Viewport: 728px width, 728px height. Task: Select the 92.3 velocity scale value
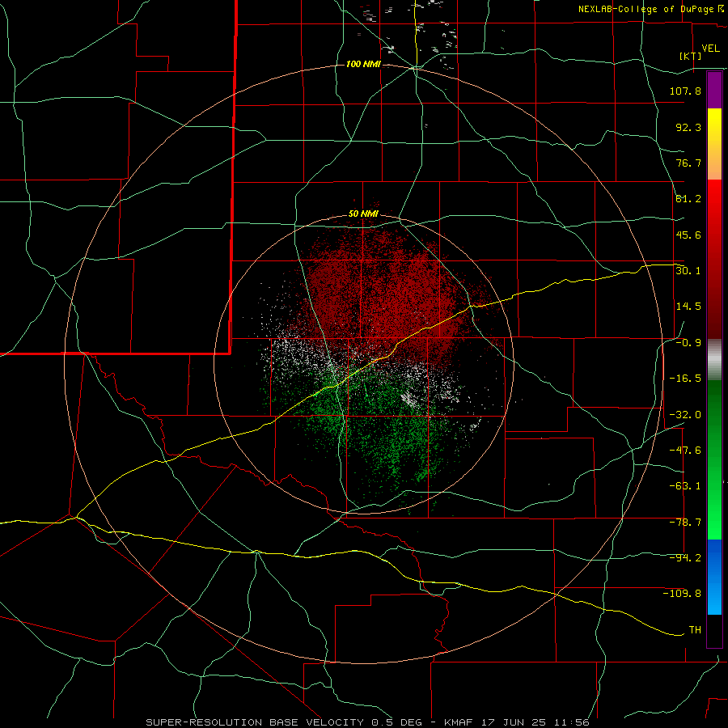[688, 127]
